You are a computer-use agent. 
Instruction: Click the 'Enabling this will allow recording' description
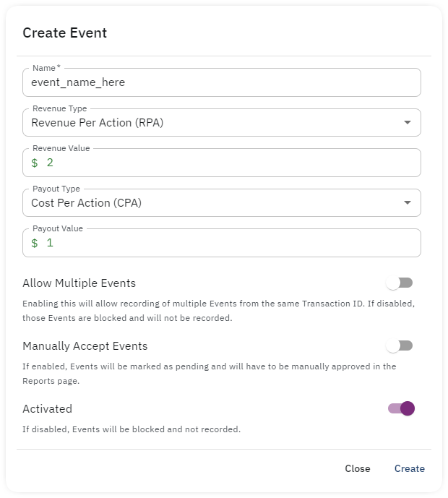[x=218, y=311]
